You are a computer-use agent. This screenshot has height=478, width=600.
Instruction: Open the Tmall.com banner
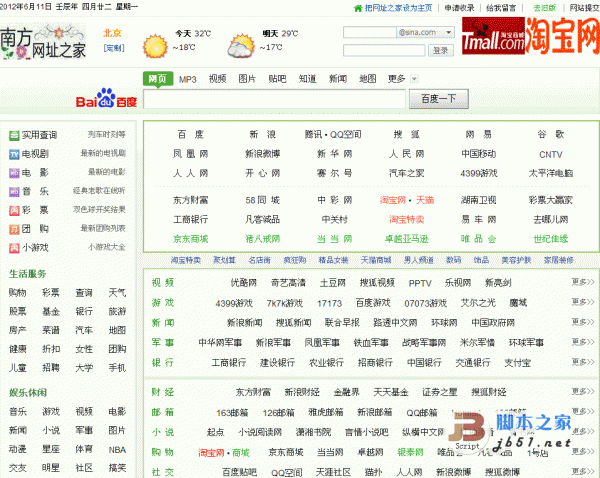pyautogui.click(x=493, y=35)
